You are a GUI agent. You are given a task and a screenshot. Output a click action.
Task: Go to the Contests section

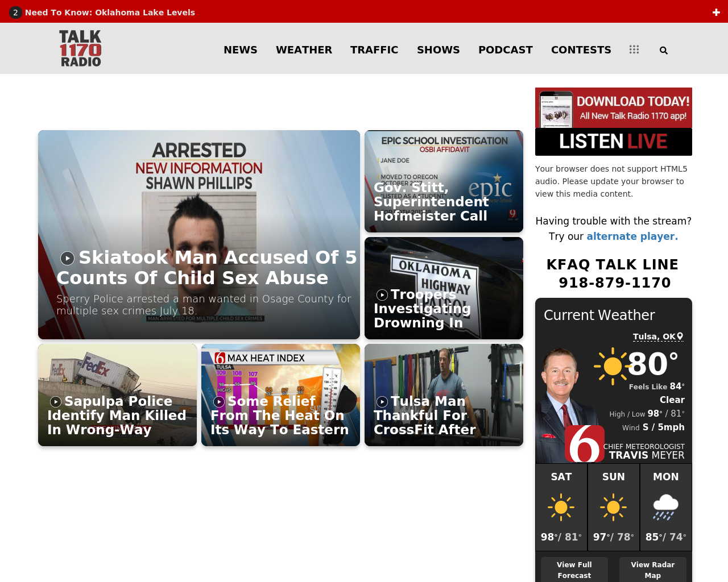pos(581,50)
